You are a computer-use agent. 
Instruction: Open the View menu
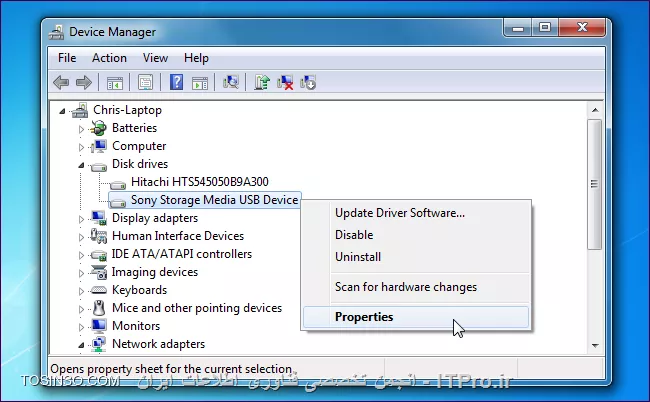[x=155, y=58]
